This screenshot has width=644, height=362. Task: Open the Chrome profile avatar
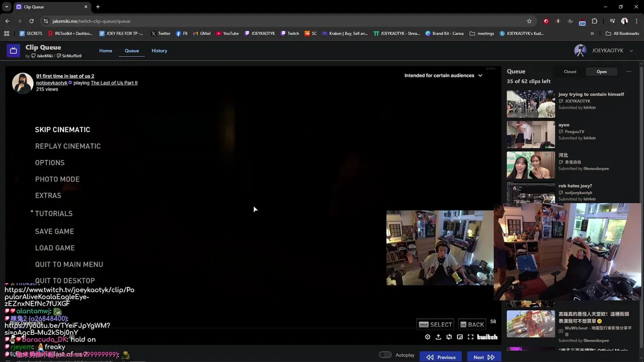(x=624, y=21)
